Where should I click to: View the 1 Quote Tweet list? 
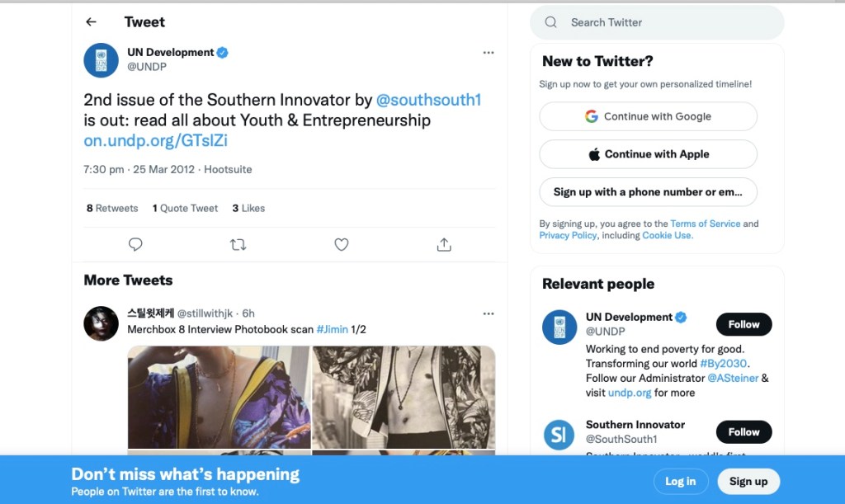pyautogui.click(x=186, y=209)
